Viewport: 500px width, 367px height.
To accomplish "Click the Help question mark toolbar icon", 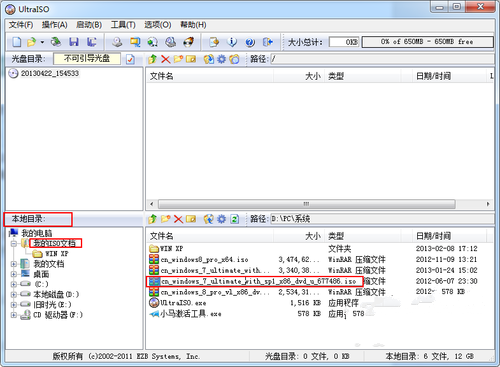I will pyautogui.click(x=250, y=42).
